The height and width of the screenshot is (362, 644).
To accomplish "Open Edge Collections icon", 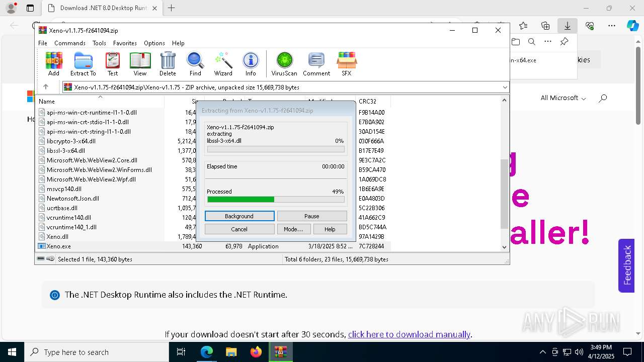I will pyautogui.click(x=545, y=26).
